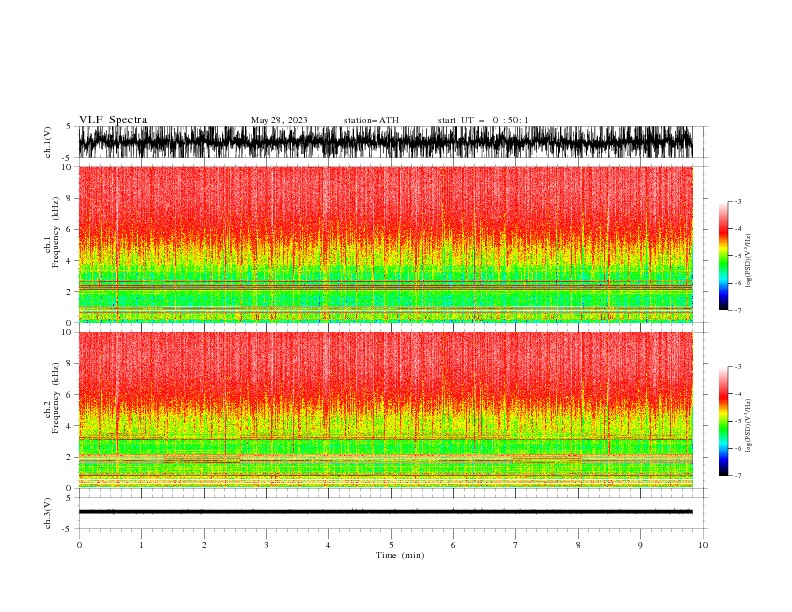Click the ch.2 spectrogram panel
Screen dimensions: 792x612
click(385, 410)
